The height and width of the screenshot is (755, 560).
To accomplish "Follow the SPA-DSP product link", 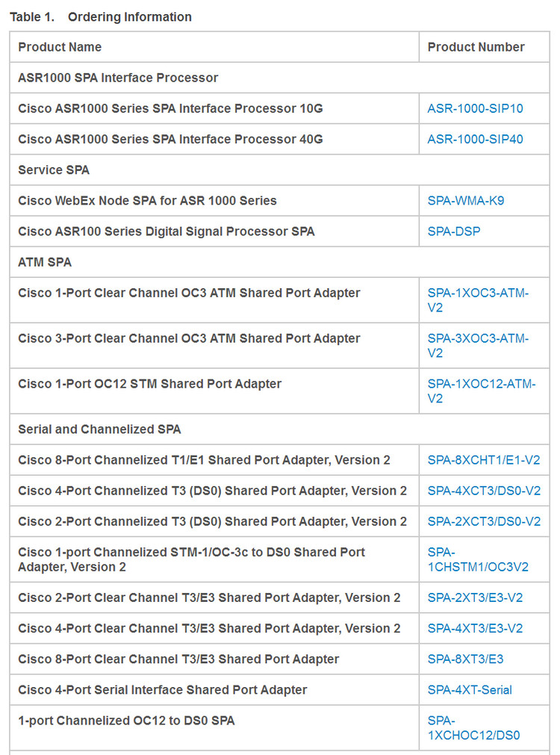I will click(453, 232).
